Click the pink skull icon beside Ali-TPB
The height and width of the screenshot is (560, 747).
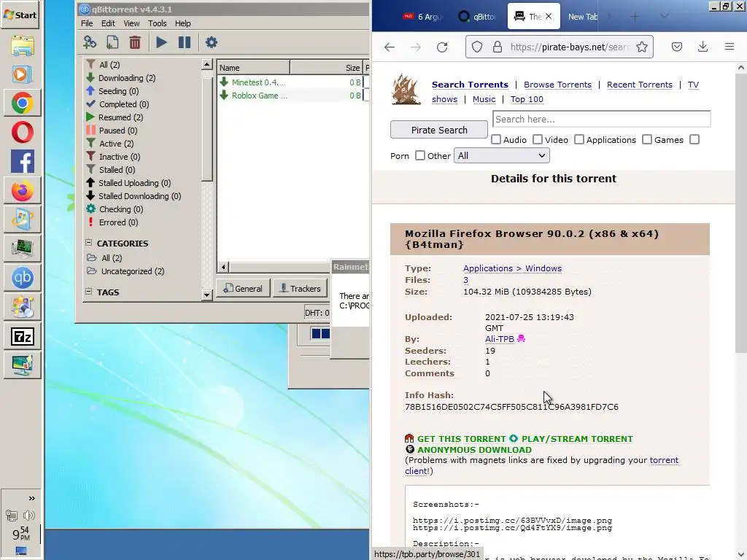point(521,338)
